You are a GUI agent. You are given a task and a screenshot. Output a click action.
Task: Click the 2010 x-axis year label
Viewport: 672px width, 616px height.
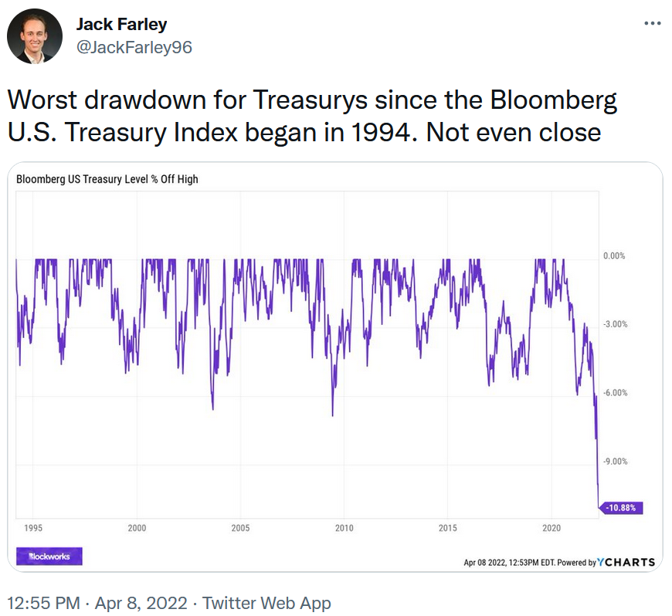tap(344, 528)
